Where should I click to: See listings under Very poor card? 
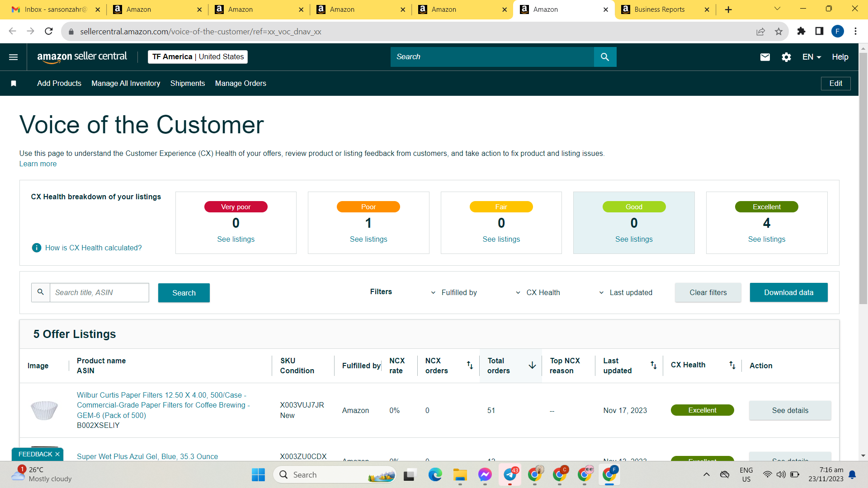click(x=236, y=239)
